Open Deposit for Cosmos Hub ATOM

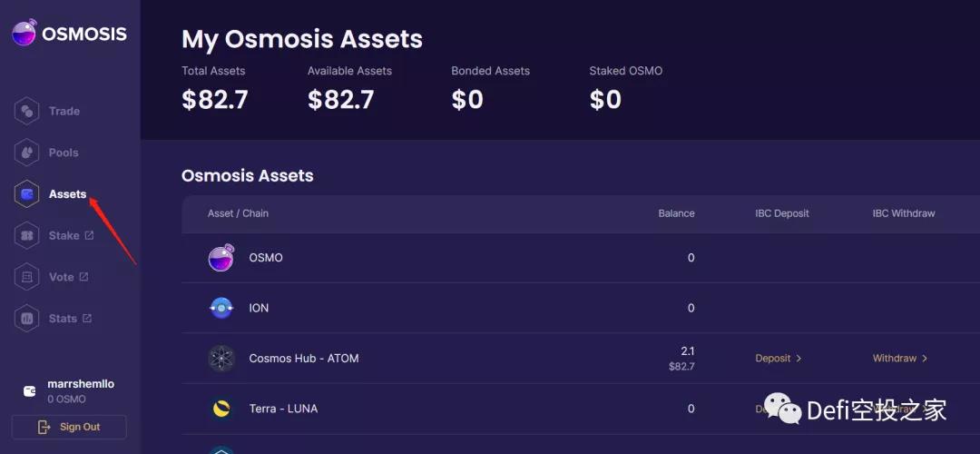click(778, 359)
